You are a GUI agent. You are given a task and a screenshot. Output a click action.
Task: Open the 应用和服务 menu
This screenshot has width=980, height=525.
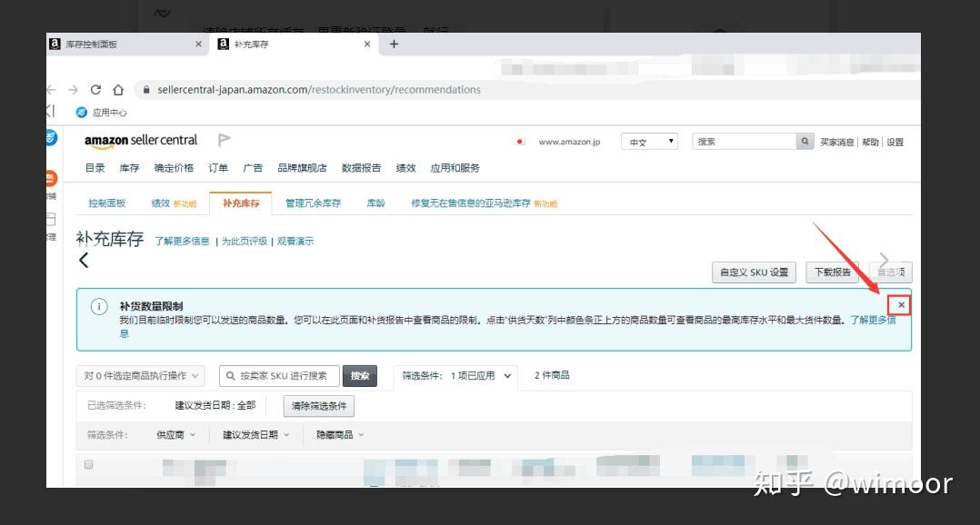pos(455,168)
